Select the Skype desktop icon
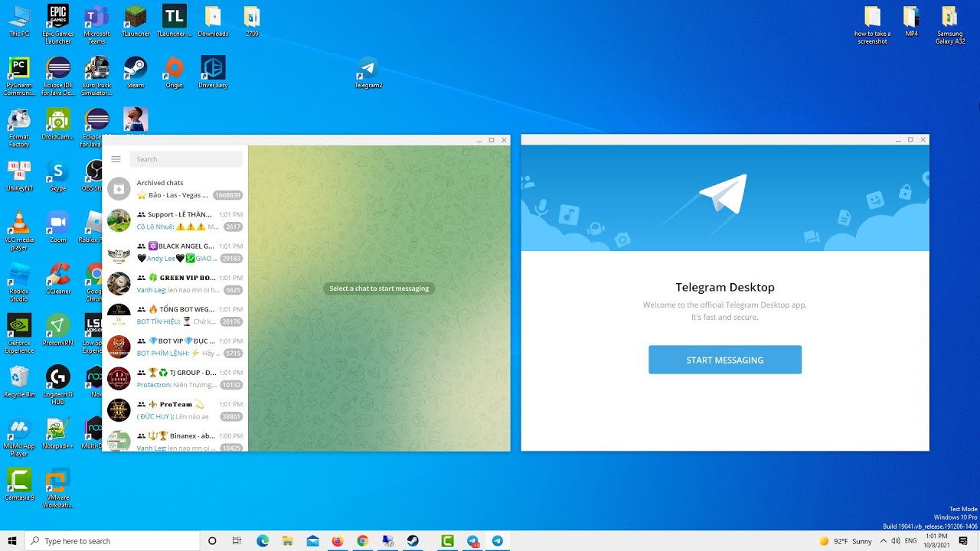980x551 pixels. pos(58,175)
